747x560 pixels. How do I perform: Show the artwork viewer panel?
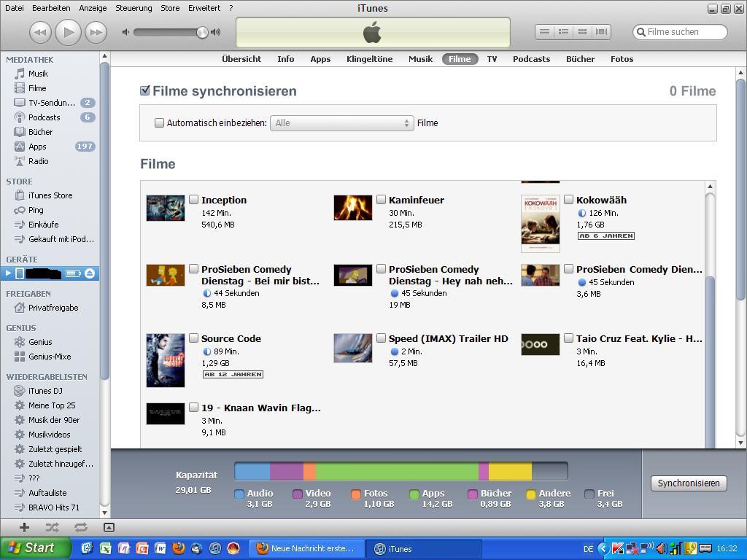pos(109,527)
